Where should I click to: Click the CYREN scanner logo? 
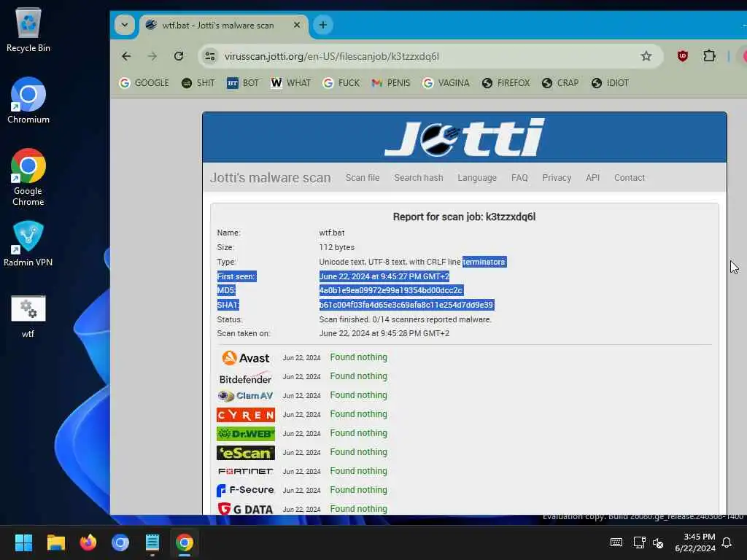246,415
